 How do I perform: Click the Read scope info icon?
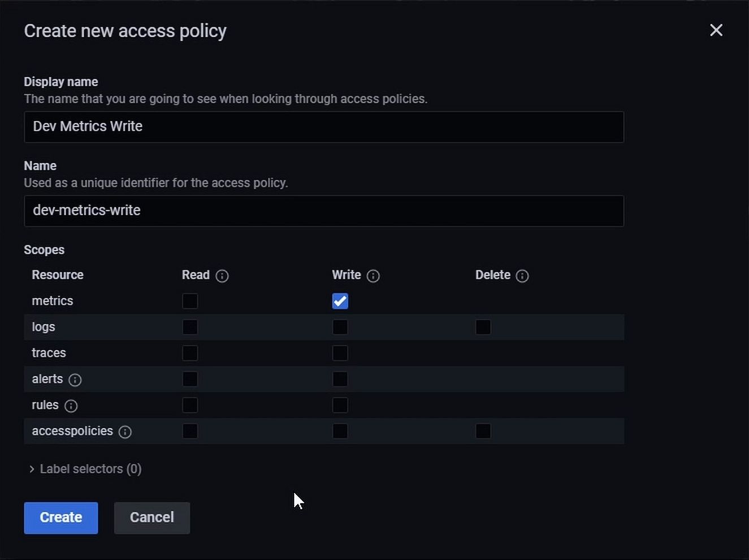(x=222, y=276)
